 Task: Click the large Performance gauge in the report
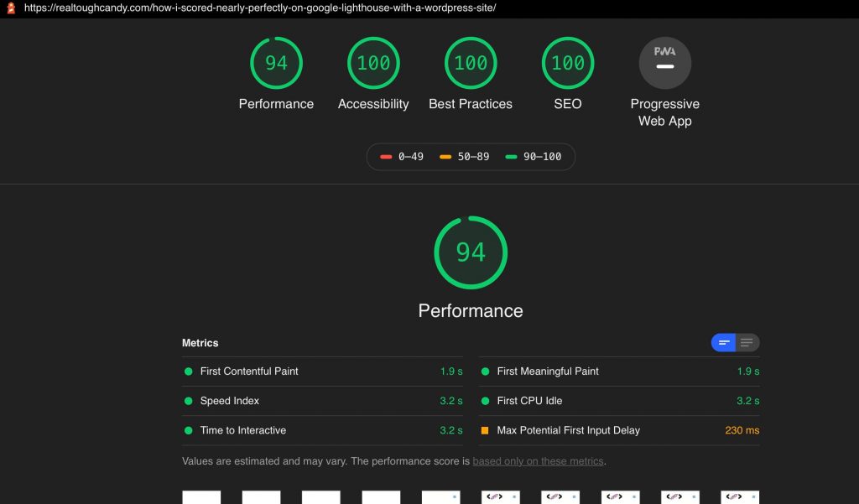[x=471, y=252]
